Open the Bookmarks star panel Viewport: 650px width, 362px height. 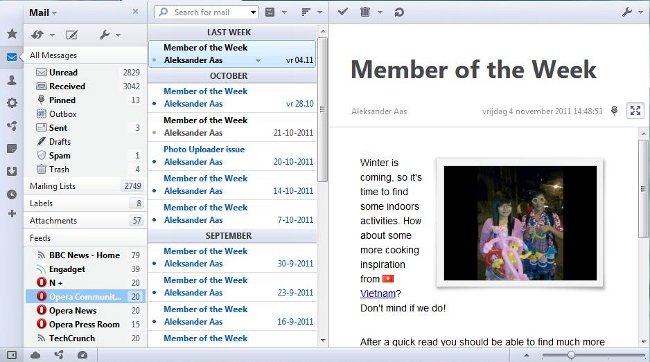12,34
